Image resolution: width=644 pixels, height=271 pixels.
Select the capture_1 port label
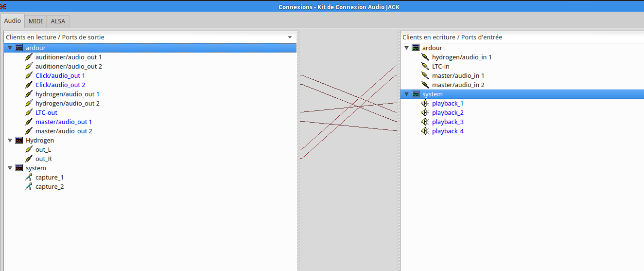(50, 178)
